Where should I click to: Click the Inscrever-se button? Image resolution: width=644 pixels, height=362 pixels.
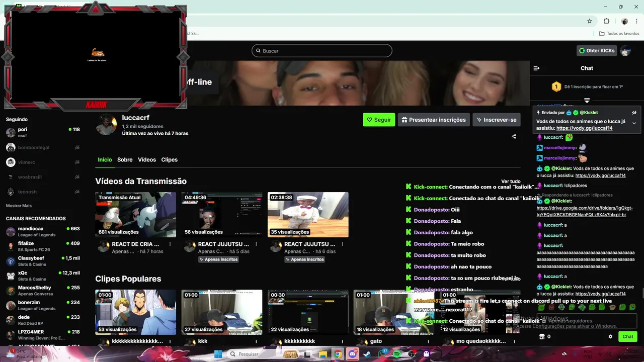[497, 120]
